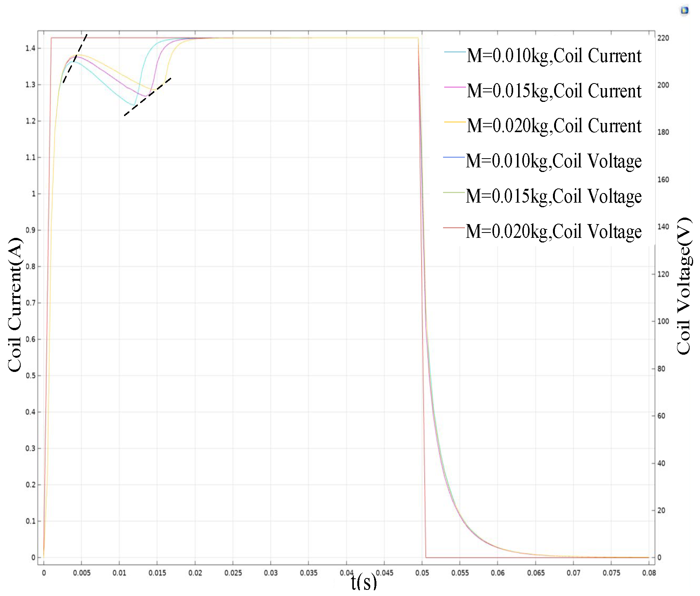The height and width of the screenshot is (596, 700).
Task: Click the Coil Voltage(V) right axis title
Action: click(x=684, y=286)
